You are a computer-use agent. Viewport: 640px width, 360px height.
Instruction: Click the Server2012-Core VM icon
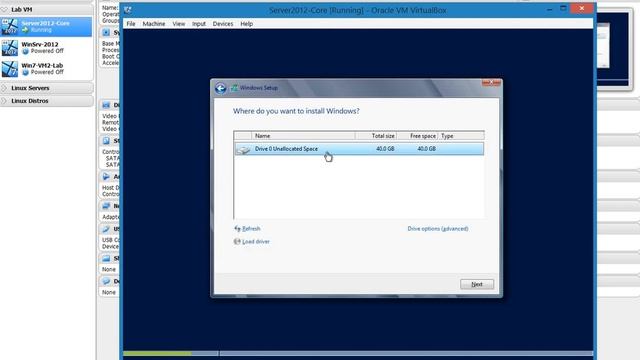click(10, 27)
